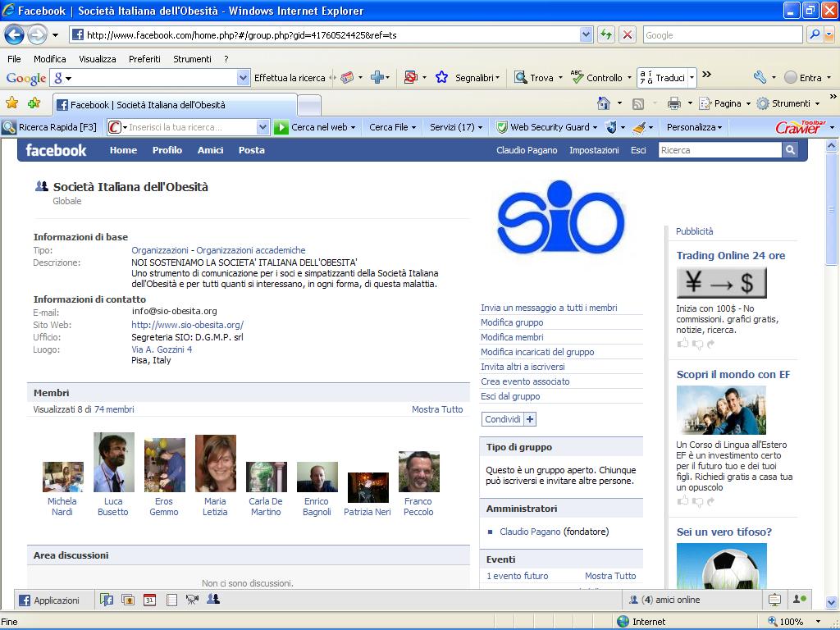840x630 pixels.
Task: Click the Invita altri a iscriversi link
Action: (523, 367)
